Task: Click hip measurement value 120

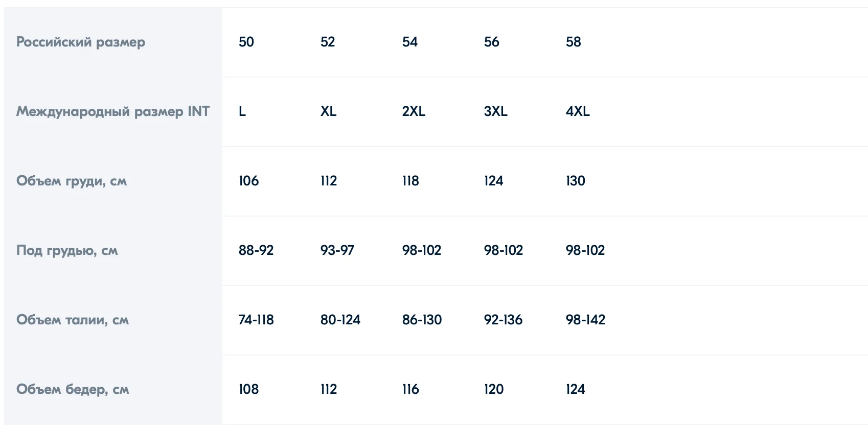Action: [x=494, y=389]
